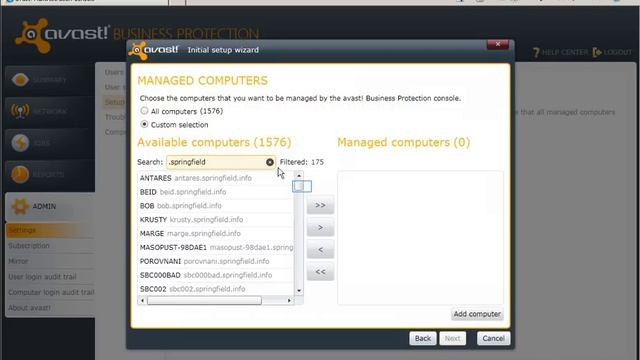The width and height of the screenshot is (640, 360).
Task: Add selected computer with > button
Action: [x=320, y=227]
